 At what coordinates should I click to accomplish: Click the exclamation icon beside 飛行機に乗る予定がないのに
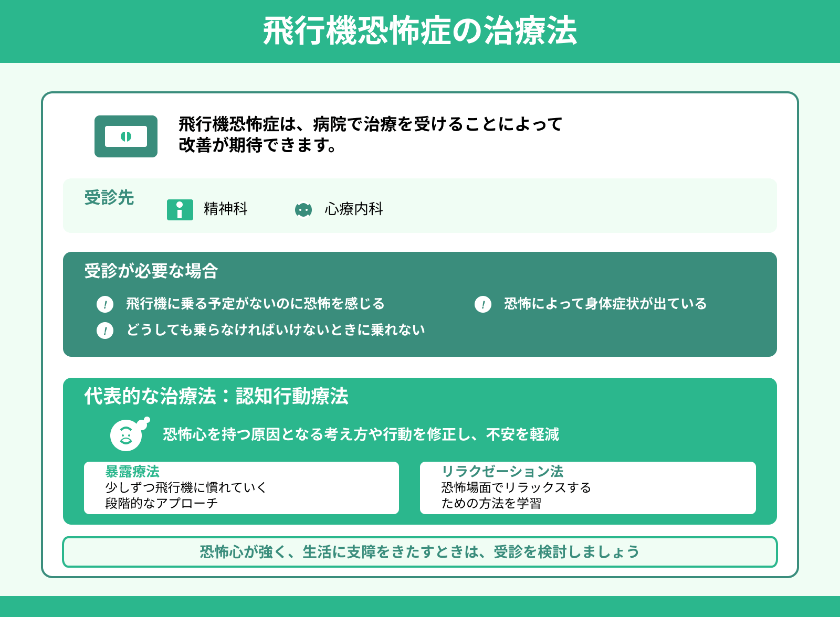tap(105, 304)
